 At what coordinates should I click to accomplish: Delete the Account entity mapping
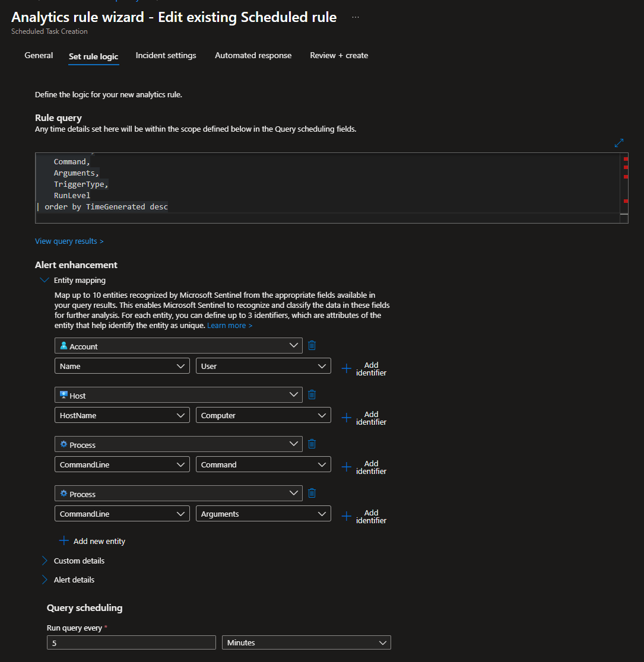coord(312,345)
